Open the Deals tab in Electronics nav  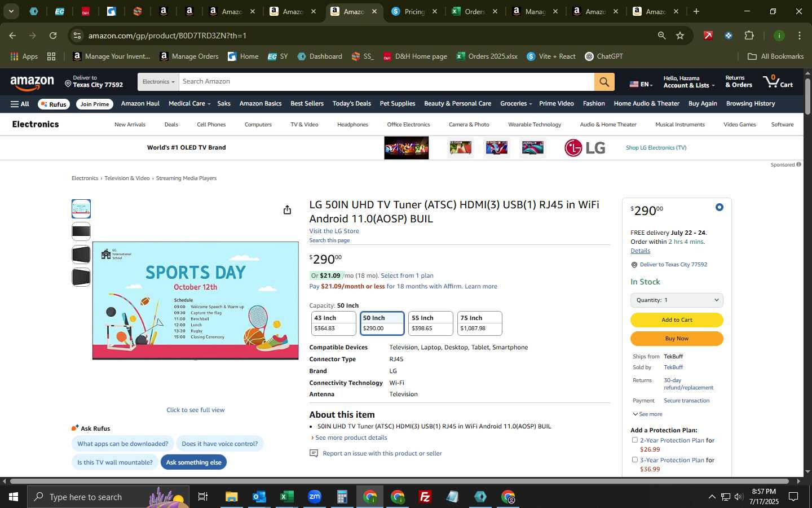(x=171, y=124)
